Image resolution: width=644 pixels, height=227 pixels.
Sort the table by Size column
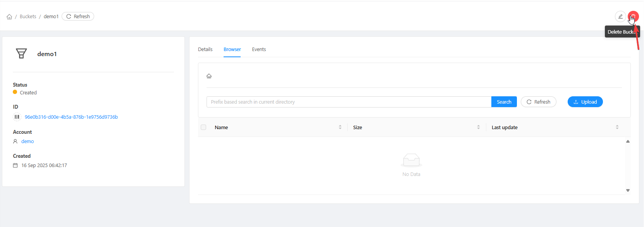click(x=478, y=127)
